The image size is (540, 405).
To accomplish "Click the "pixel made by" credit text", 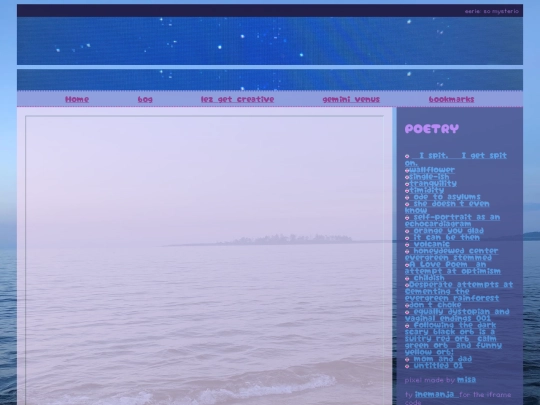I will 430,380.
